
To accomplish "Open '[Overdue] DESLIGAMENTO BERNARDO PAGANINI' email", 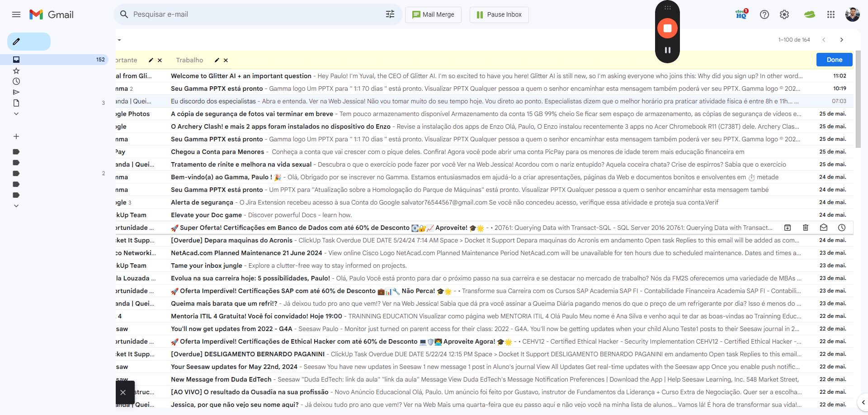I will tap(485, 354).
